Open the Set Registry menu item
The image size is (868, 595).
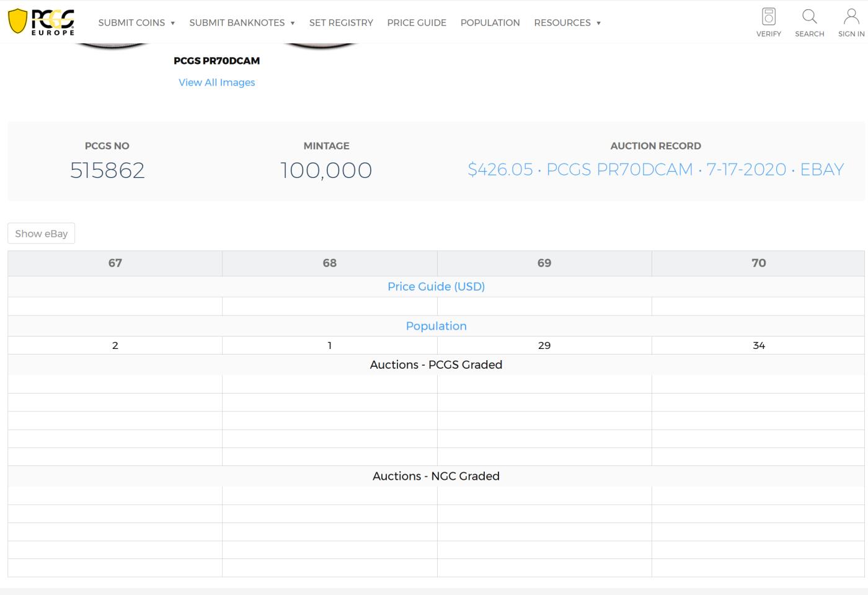341,23
